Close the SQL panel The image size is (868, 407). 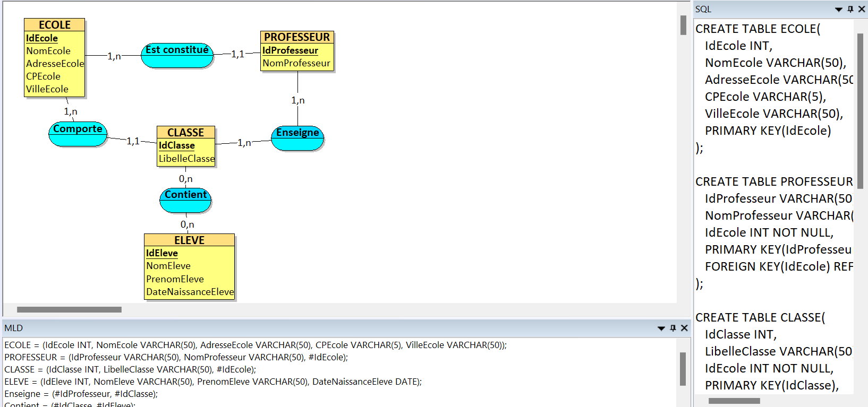[x=862, y=9]
